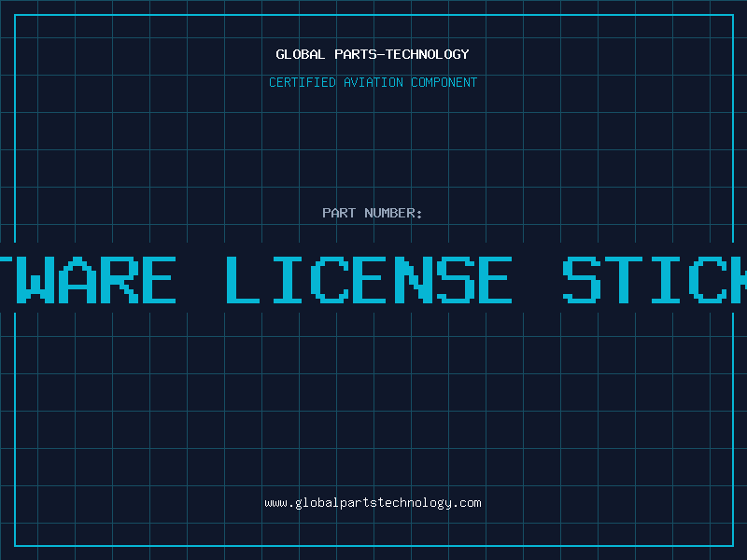747x560 pixels.
Task: Select the word AVIATION in the subtitle
Action: 373,82
